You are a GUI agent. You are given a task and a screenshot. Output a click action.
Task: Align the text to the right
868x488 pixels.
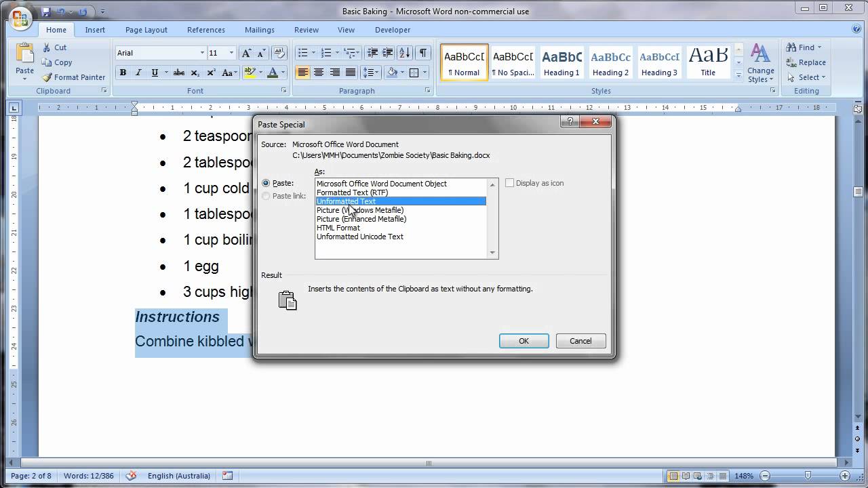pyautogui.click(x=334, y=73)
